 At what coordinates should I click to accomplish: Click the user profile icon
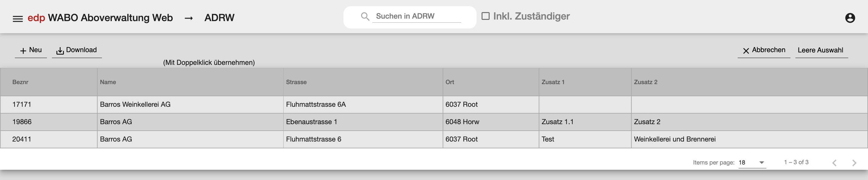pyautogui.click(x=850, y=17)
